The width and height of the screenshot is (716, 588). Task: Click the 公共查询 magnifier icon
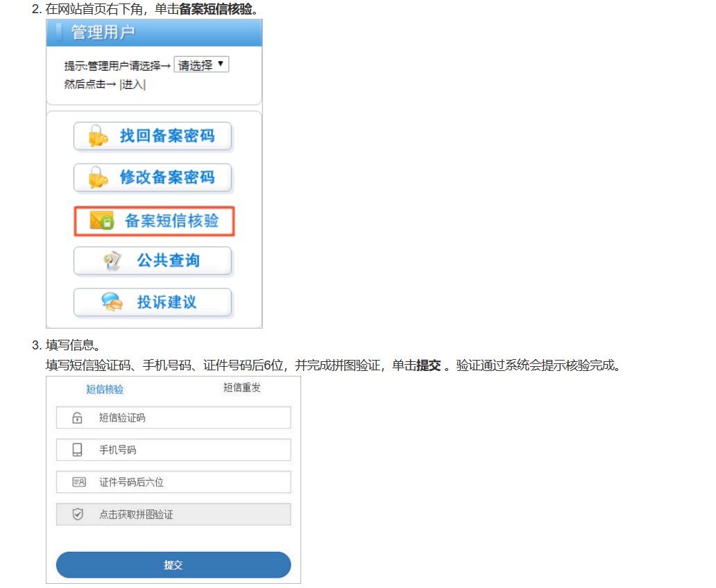(x=112, y=261)
